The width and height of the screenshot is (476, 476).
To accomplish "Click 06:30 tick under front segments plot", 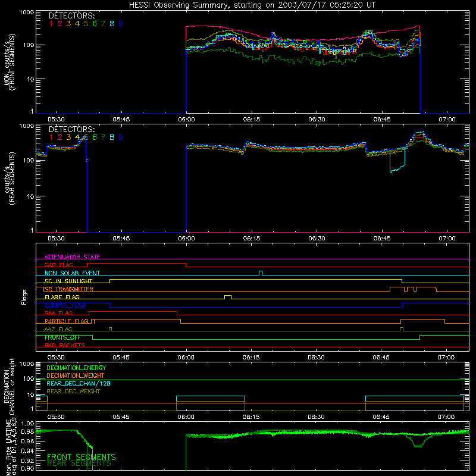I will (317, 120).
